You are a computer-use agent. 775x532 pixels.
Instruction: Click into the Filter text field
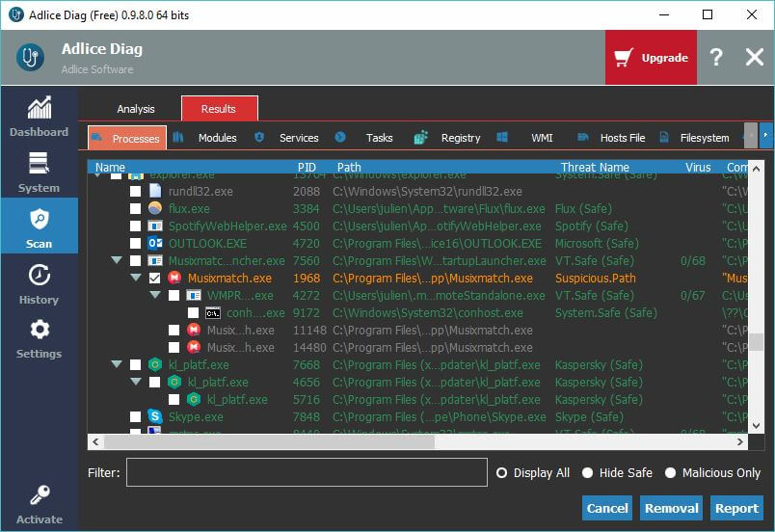click(307, 472)
